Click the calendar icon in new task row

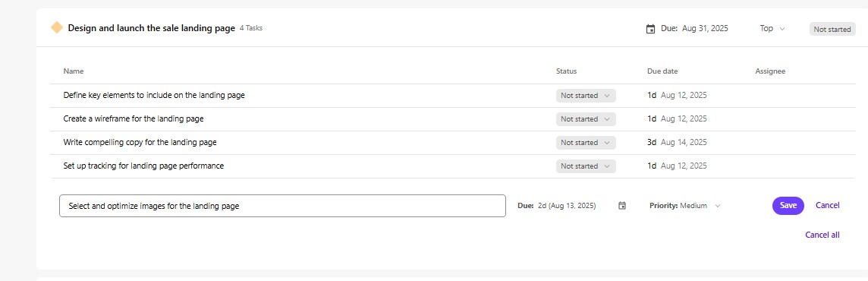click(x=622, y=206)
